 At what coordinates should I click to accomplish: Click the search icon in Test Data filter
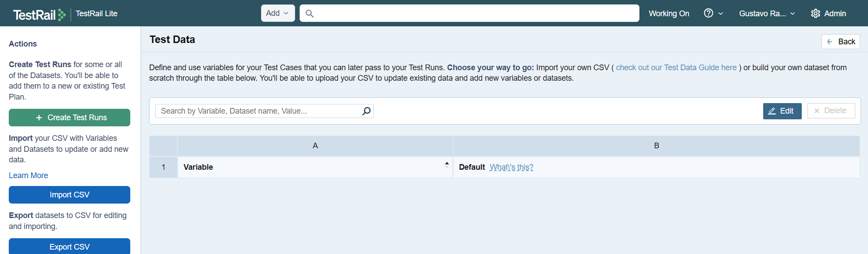(366, 111)
